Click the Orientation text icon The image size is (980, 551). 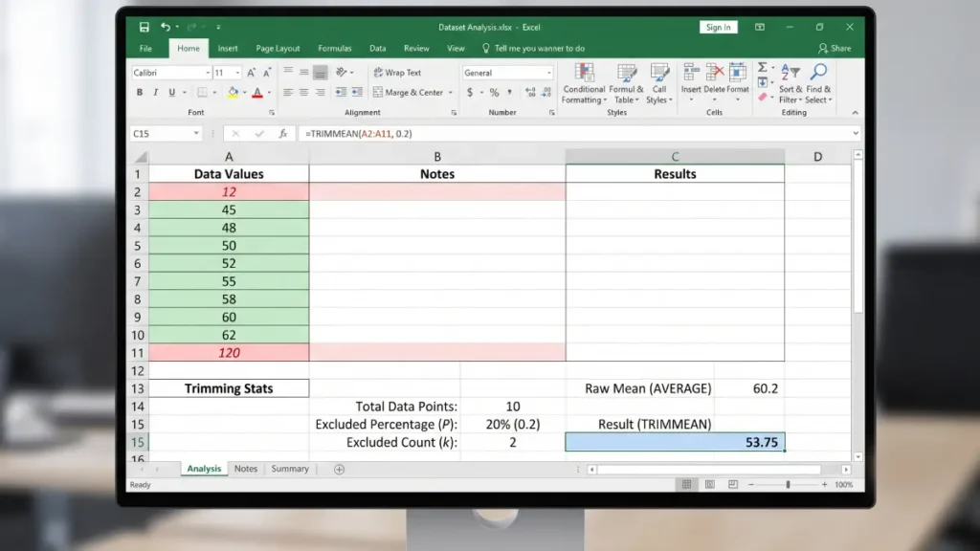click(342, 73)
